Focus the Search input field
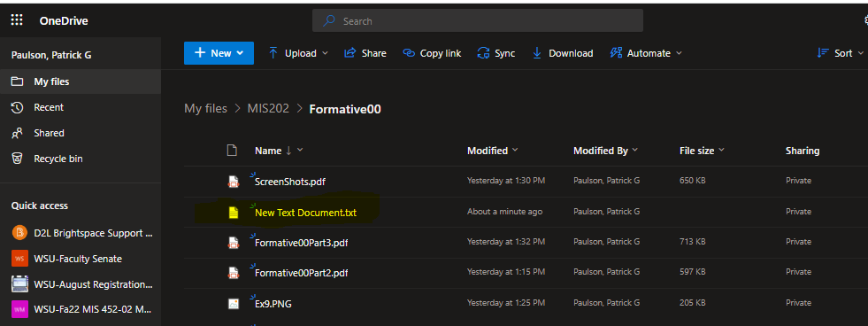Viewport: 868px width, 326px height. (477, 21)
